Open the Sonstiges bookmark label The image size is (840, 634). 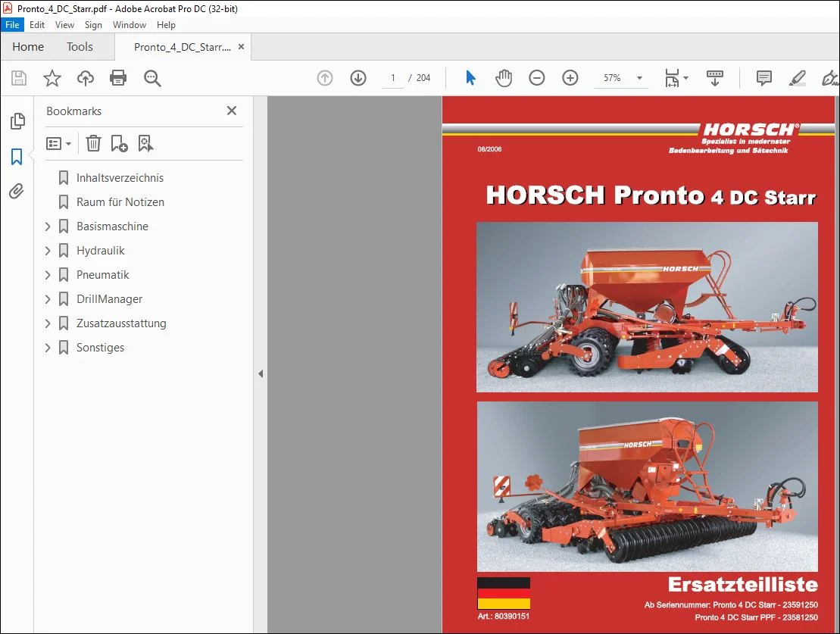(x=100, y=348)
